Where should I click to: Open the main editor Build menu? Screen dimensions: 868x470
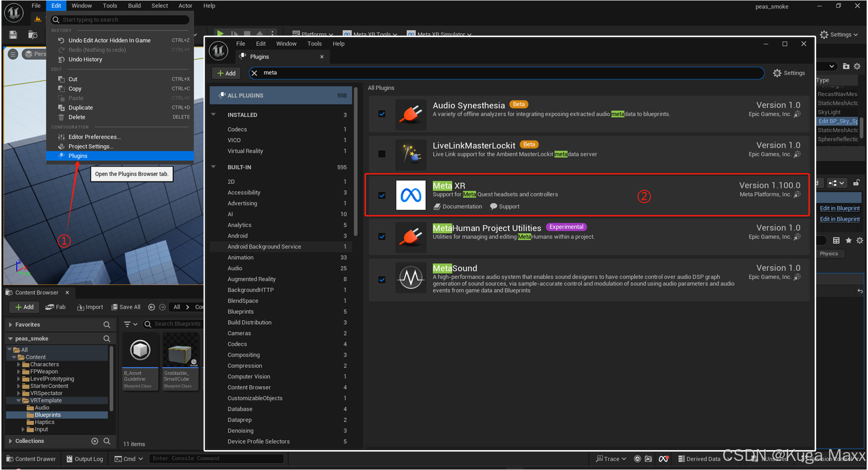134,5
